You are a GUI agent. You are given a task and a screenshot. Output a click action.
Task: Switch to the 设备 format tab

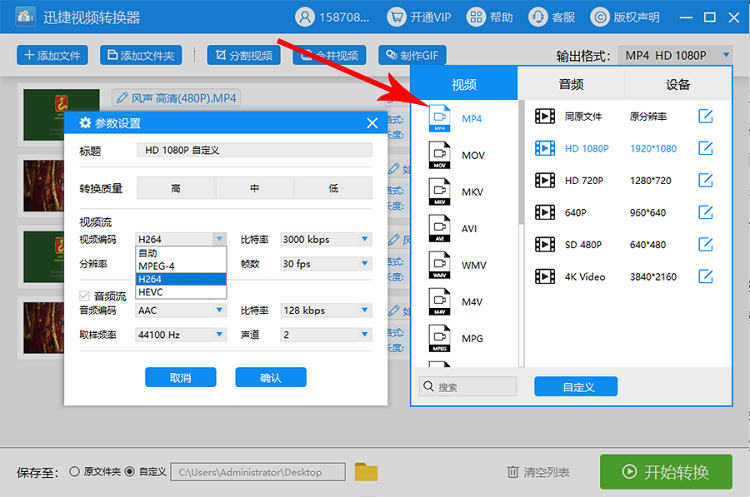pos(678,84)
